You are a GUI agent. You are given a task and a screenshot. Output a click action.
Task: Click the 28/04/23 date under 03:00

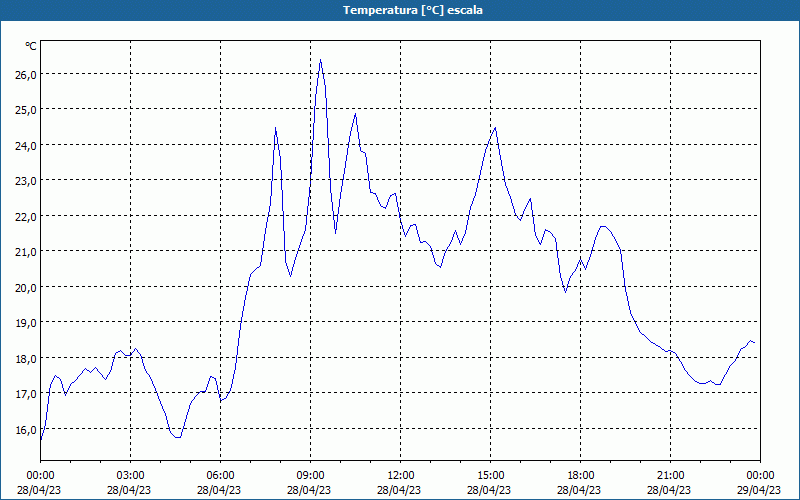point(129,490)
